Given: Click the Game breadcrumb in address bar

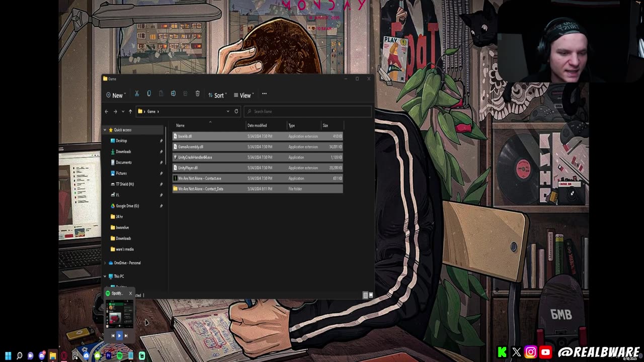Looking at the screenshot, I should 151,112.
